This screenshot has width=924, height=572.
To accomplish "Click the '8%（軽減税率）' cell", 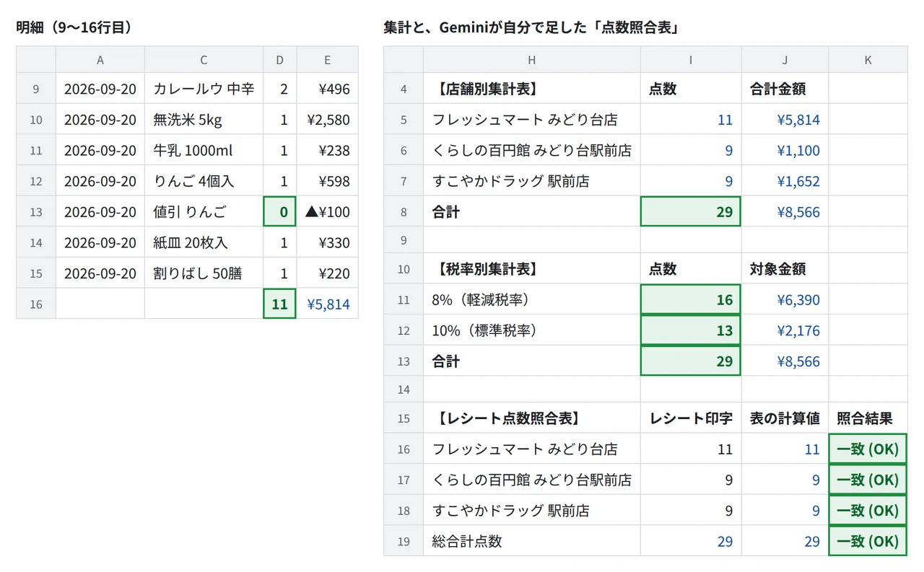I will (531, 299).
